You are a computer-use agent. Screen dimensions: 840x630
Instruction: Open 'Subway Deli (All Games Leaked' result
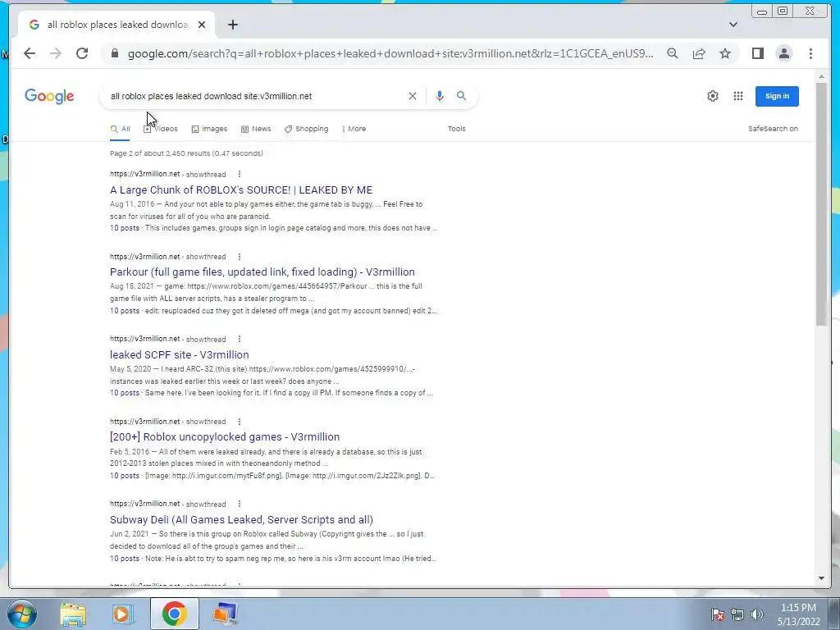point(242,519)
